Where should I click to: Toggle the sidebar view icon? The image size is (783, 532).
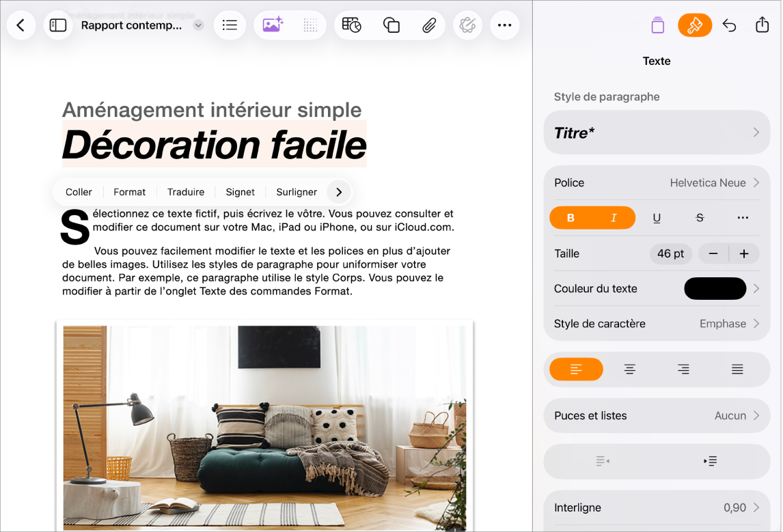(x=58, y=25)
